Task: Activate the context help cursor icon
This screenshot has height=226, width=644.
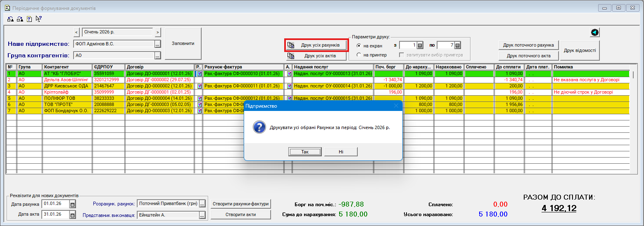Action: 39,19
